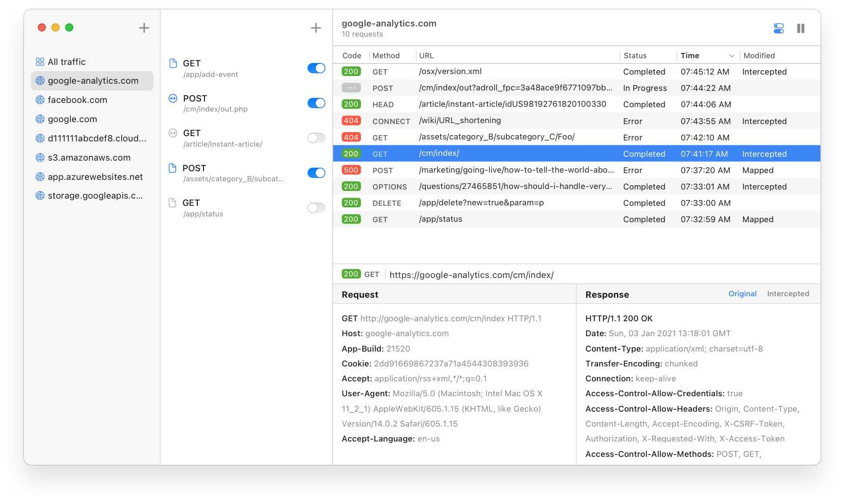The height and width of the screenshot is (504, 845).
Task: Disable the /app/add-event rule toggle
Action: (x=316, y=68)
